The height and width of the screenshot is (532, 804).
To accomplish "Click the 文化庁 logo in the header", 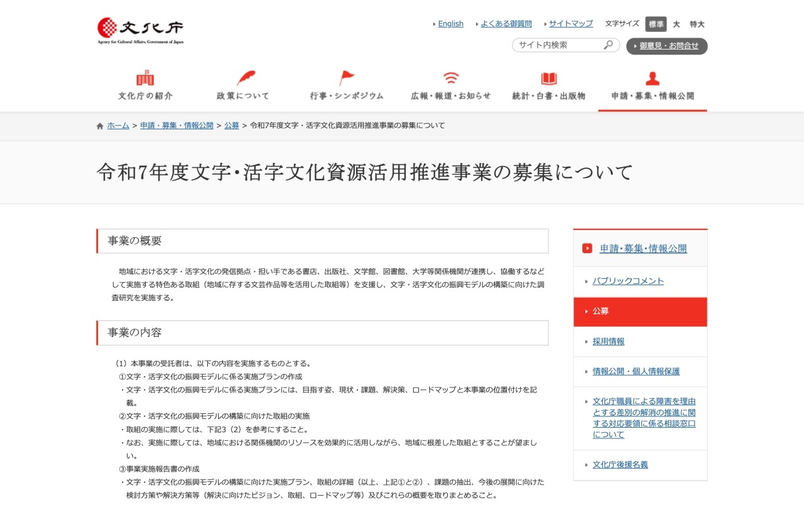I will coord(140,30).
